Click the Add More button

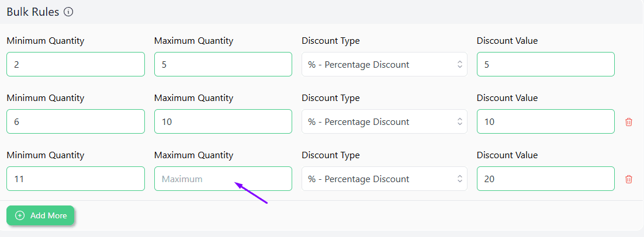click(40, 215)
